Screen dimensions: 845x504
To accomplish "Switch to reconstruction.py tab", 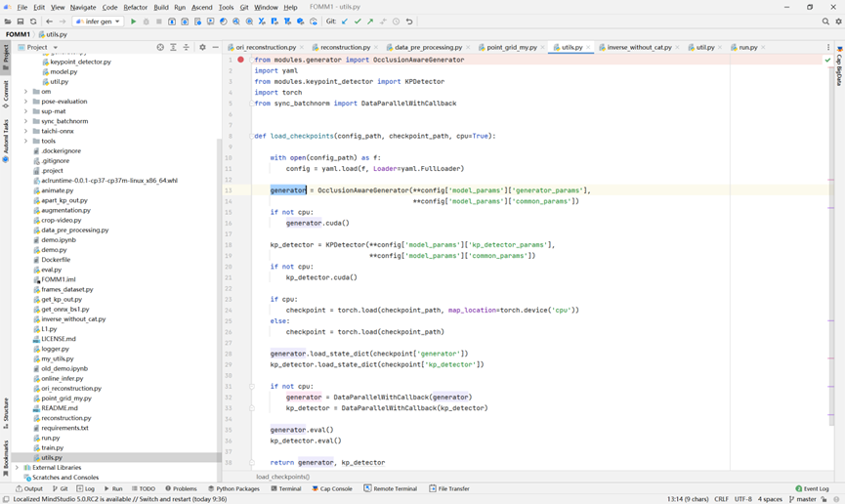I will 345,47.
